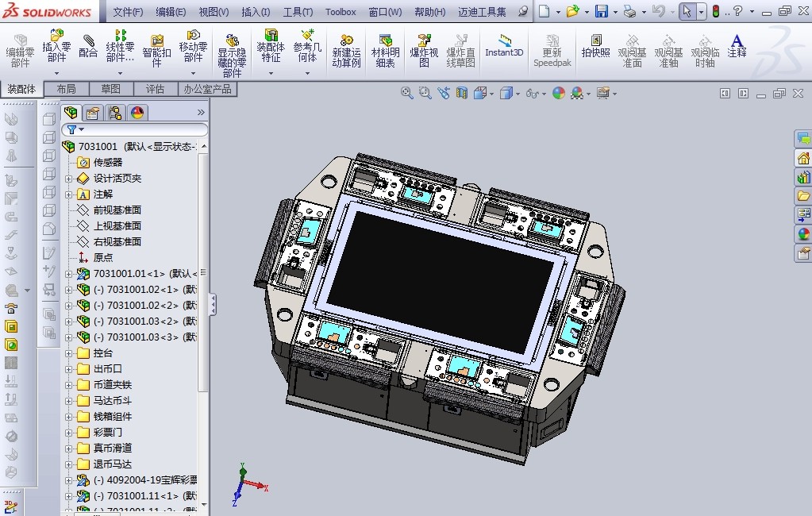Expand the 7031001.01 component node
Viewport: 812px width, 516px height.
70,273
